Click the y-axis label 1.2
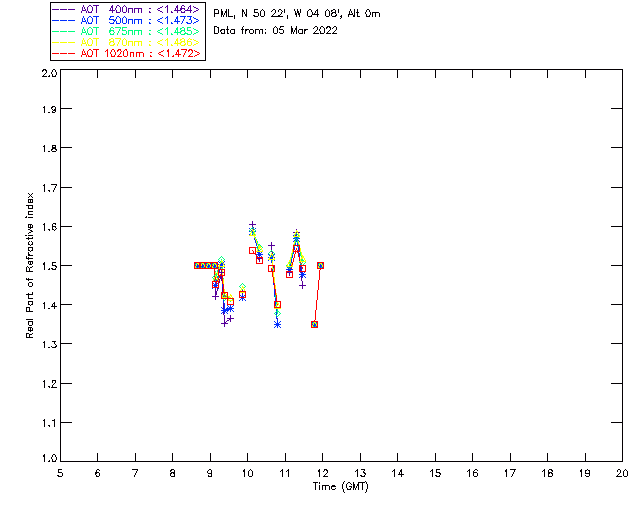The height and width of the screenshot is (512, 640). click(x=49, y=384)
